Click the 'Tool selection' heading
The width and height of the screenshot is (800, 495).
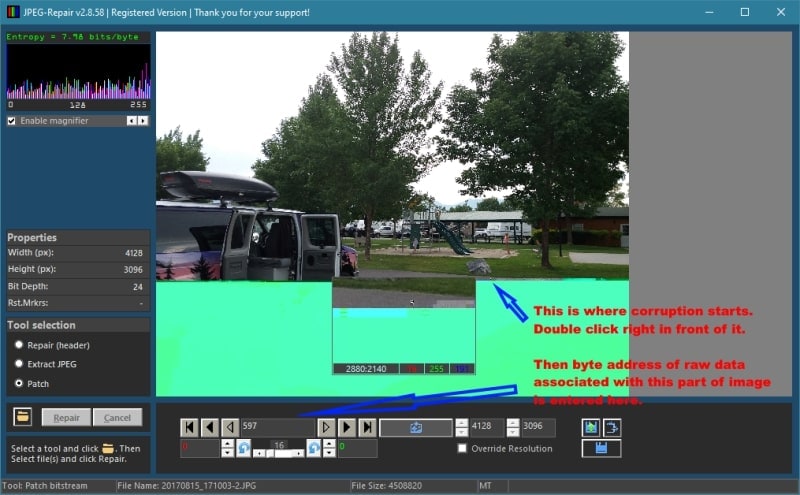pyautogui.click(x=41, y=325)
